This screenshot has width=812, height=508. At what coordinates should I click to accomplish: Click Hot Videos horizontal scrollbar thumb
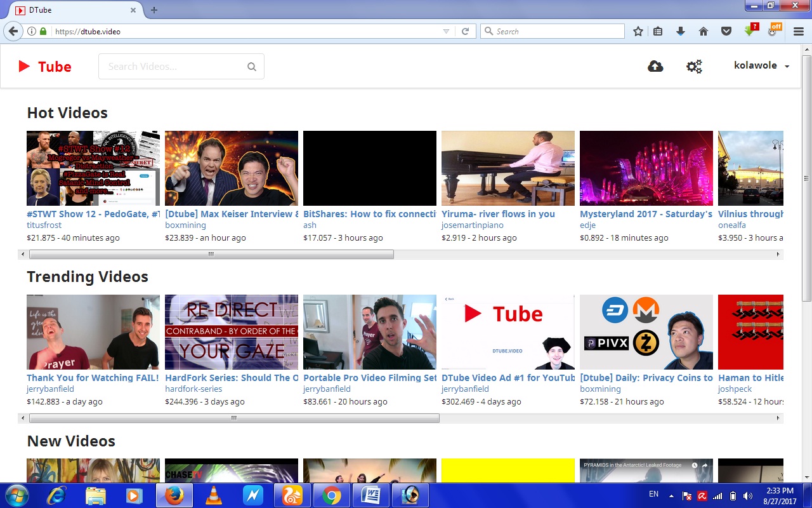coord(211,254)
